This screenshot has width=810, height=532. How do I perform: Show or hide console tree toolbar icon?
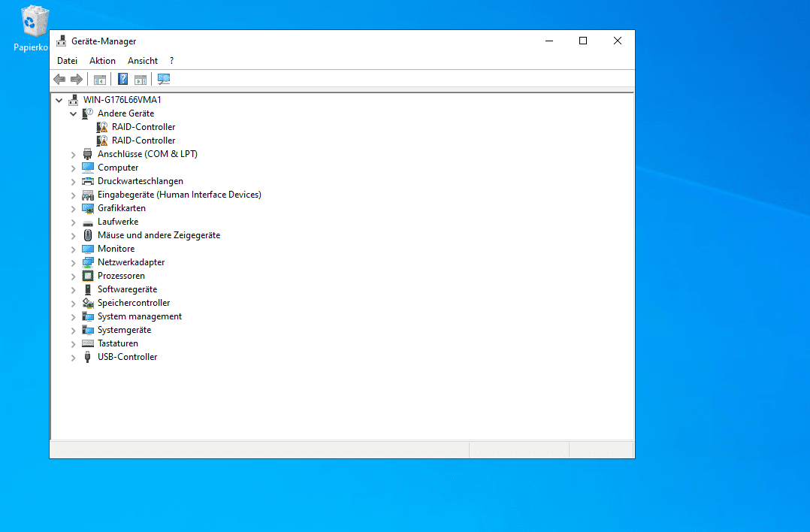(100, 80)
